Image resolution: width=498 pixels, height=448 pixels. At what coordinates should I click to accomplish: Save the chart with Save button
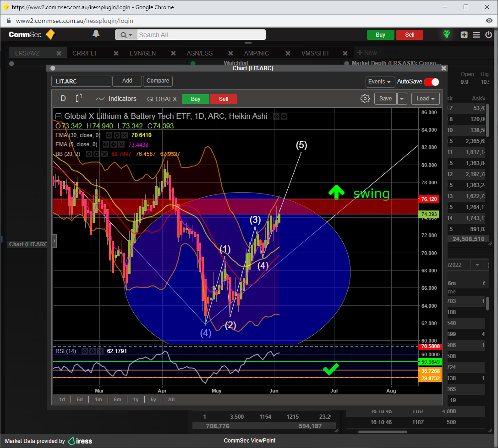[x=386, y=99]
